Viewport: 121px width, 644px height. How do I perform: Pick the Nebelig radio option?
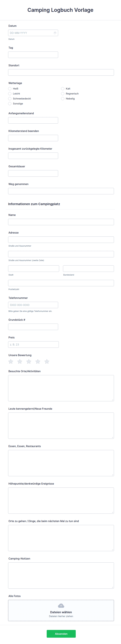click(x=62, y=99)
